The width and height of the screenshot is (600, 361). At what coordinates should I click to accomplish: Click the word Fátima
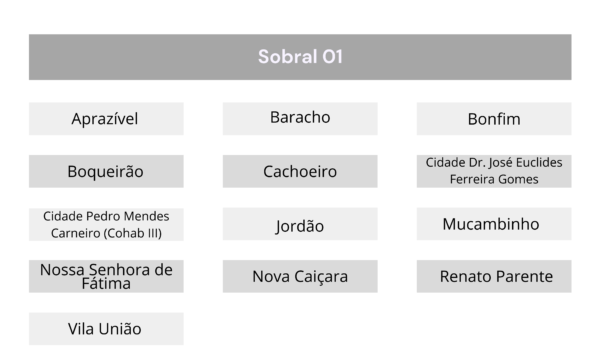[106, 284]
